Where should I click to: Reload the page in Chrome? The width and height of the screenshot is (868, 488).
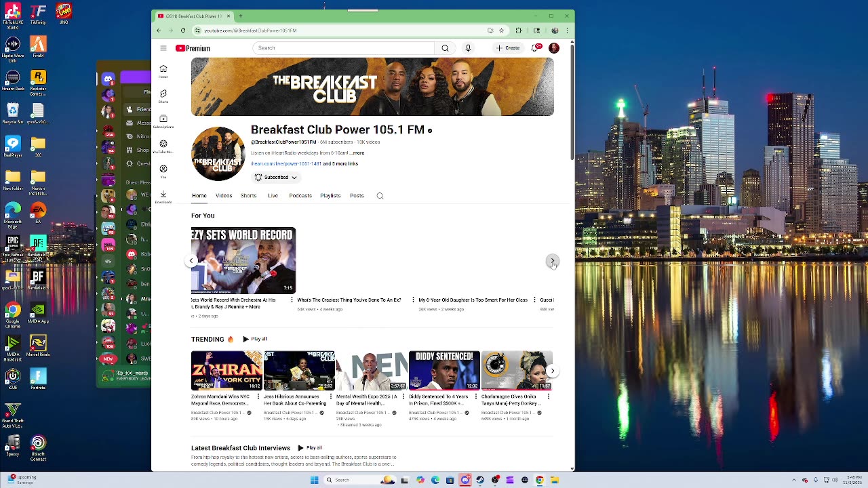[x=183, y=30]
